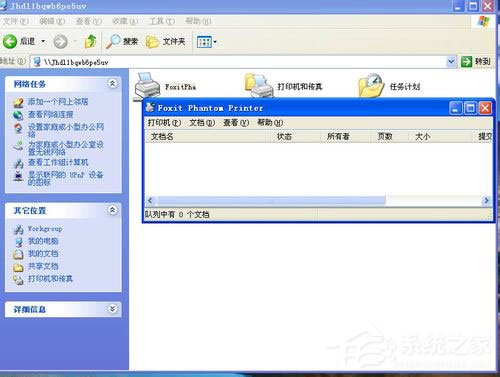Click 显示联网的 UPnP 设备的图标 link
500x377 pixels.
click(65, 178)
